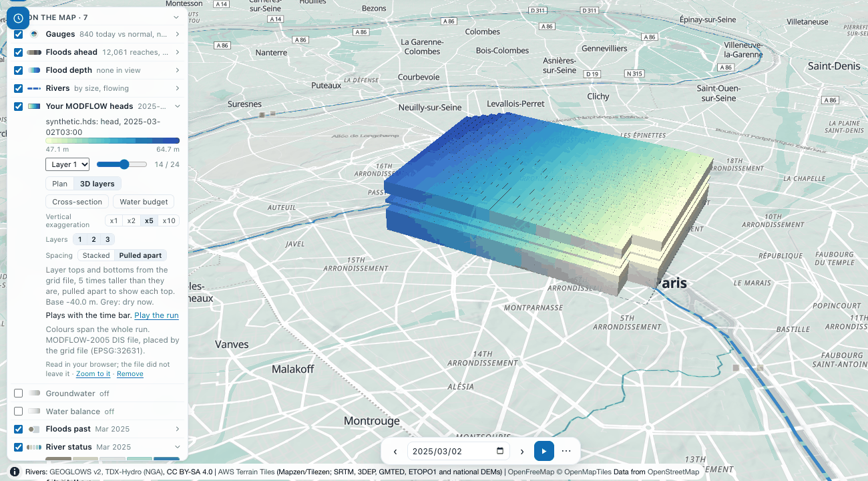This screenshot has height=481, width=868.
Task: Switch to the Plan view tab
Action: [59, 184]
